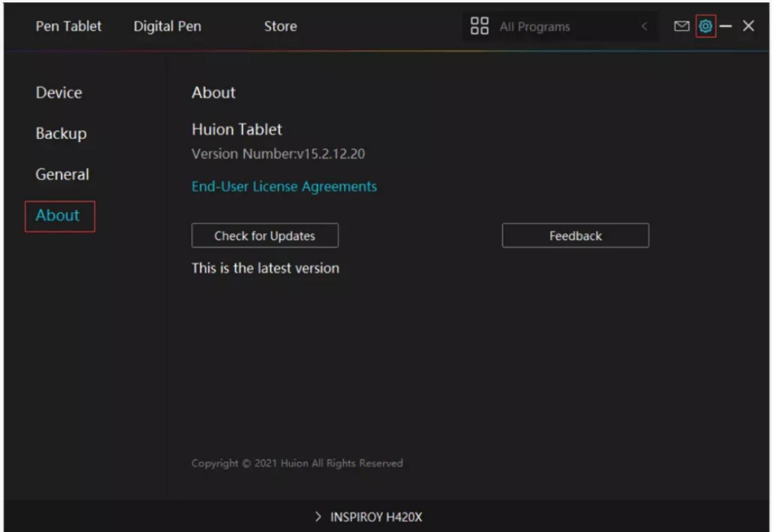Minimize the Huion Tablet window
The width and height of the screenshot is (772, 532).
tap(725, 26)
